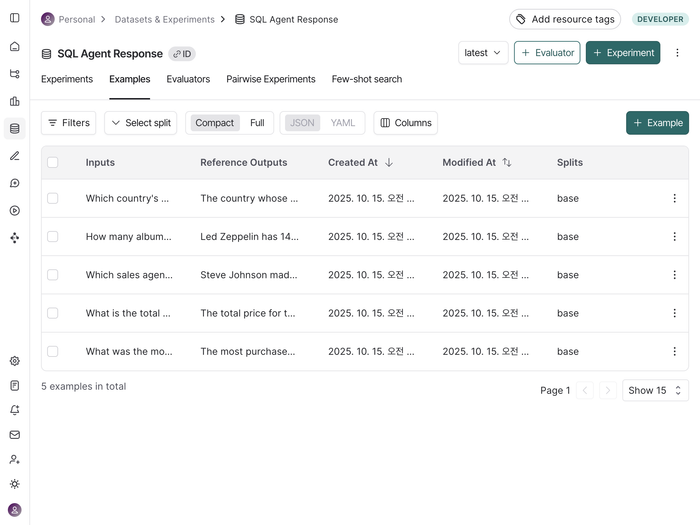Click the notification bell icon in sidebar

coord(14,410)
